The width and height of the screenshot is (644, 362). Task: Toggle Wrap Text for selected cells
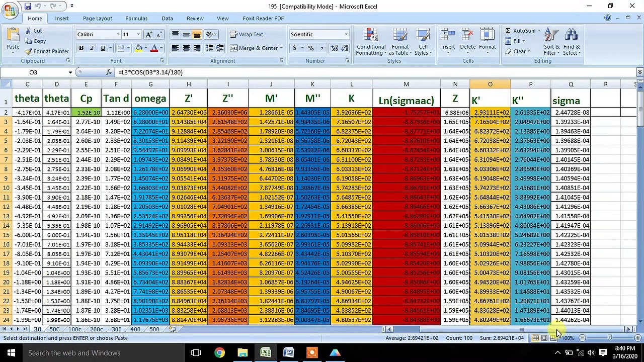pos(247,34)
